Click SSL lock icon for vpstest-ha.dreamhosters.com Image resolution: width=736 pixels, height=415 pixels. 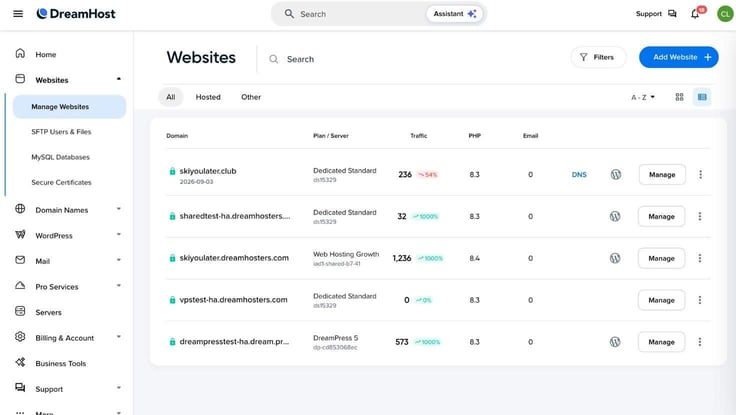coord(172,300)
